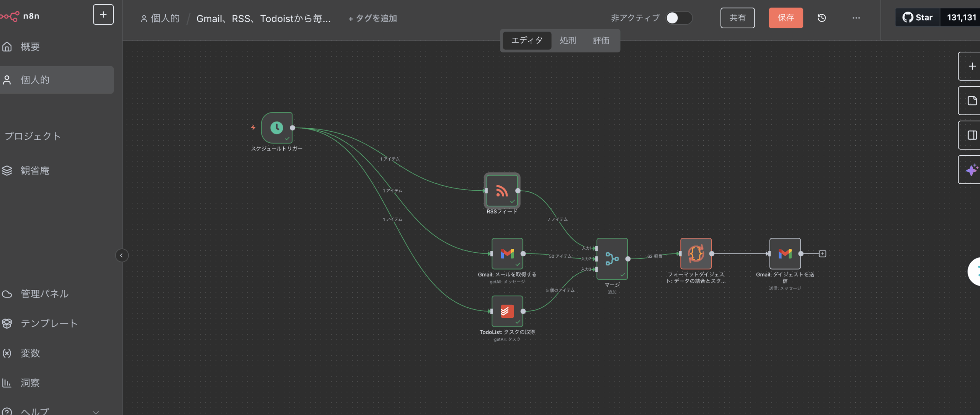This screenshot has width=980, height=415.
Task: Click the cloud icon for admin panel
Action: (7, 294)
